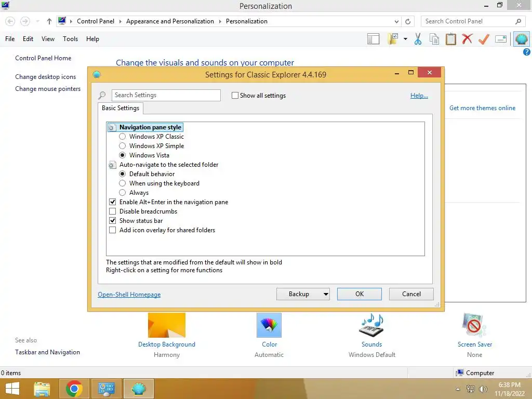Image resolution: width=532 pixels, height=399 pixels.
Task: Select the Basic Settings tab
Action: click(121, 108)
